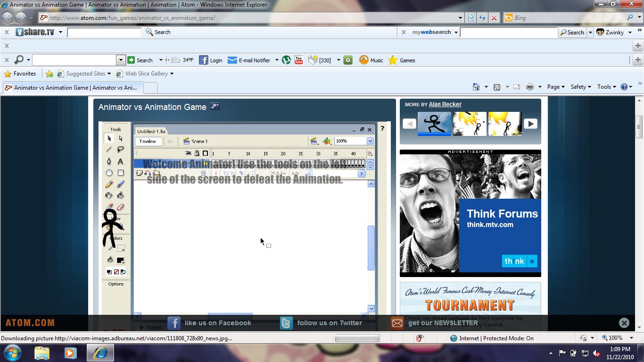The height and width of the screenshot is (362, 644).
Task: Select the Text tool
Action: 121,161
